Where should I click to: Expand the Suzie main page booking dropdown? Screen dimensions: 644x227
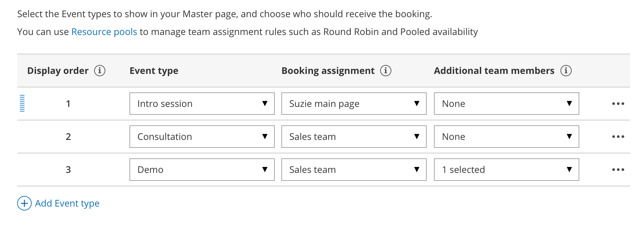pos(354,104)
